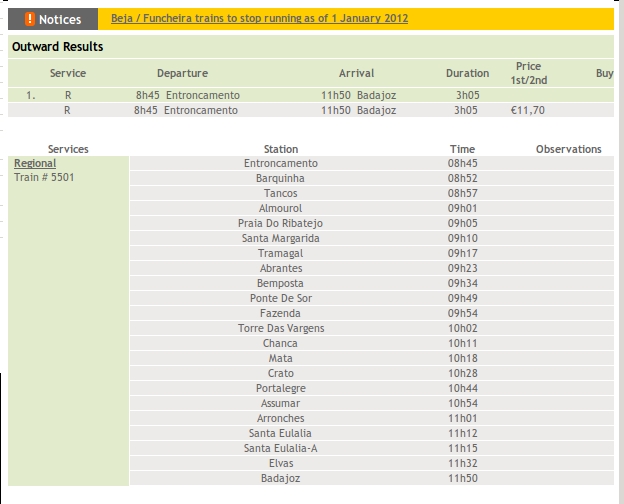Open the Regional service link
The image size is (624, 504).
35,163
